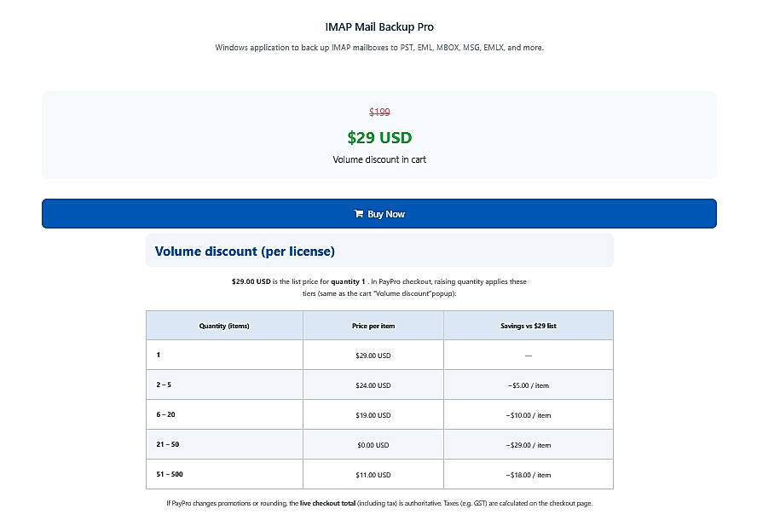Screen dimensions: 780x532
Task: Click the quantity 1 row cell
Action: tap(224, 355)
